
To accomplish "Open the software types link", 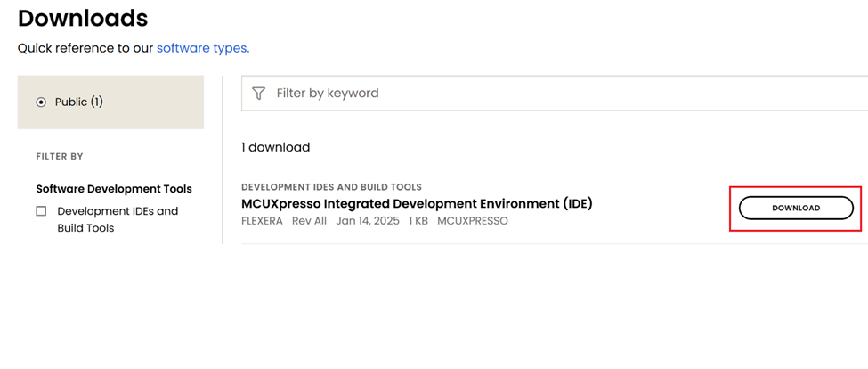I will 203,48.
